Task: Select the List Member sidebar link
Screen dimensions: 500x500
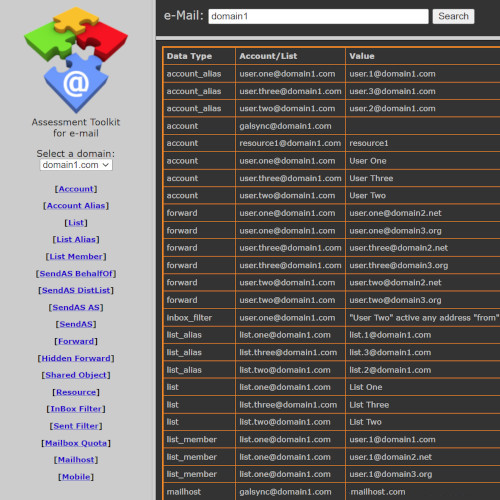Action: pos(76,257)
